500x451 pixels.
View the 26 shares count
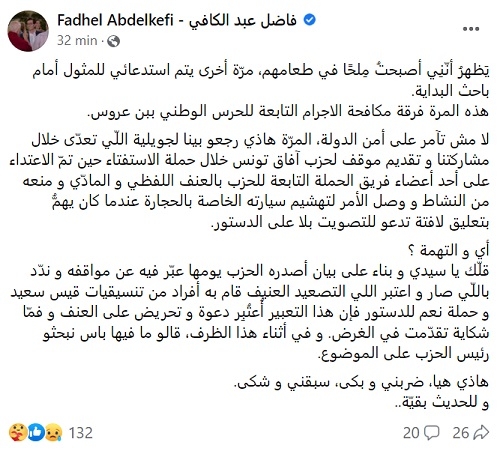[461, 433]
